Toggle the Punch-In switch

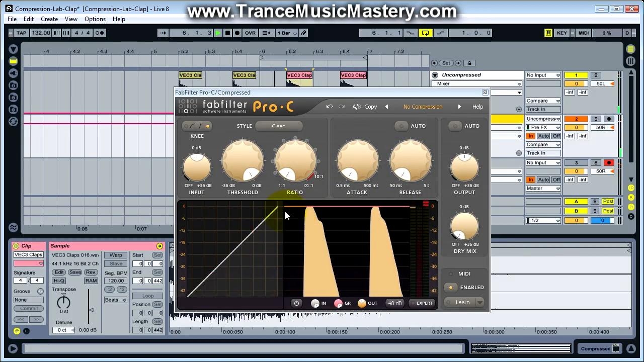coord(411,33)
